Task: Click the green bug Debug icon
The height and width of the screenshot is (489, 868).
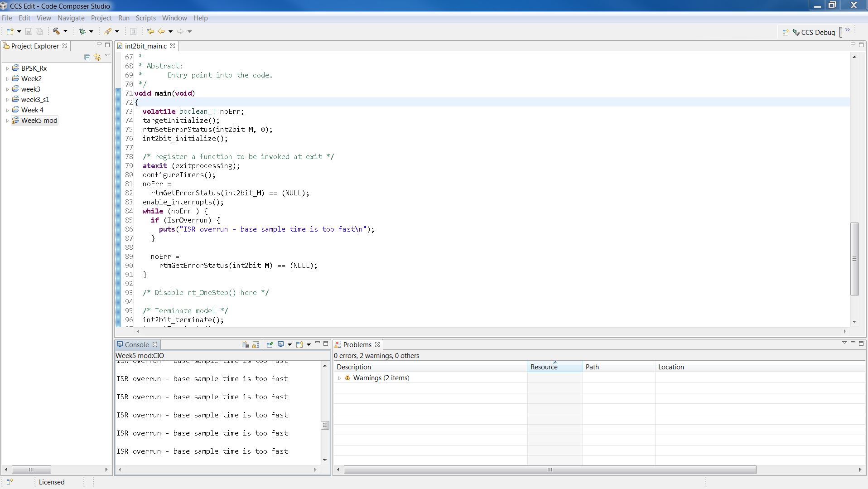Action: coord(82,31)
